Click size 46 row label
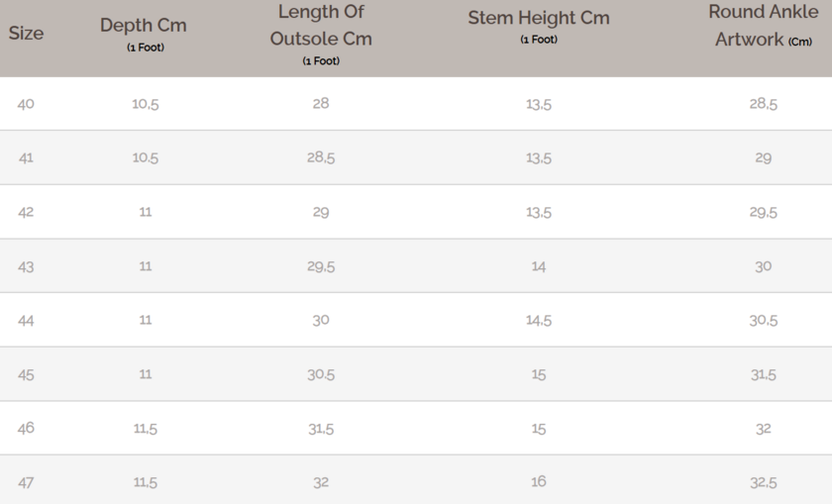Viewport: 832px width, 504px height. pyautogui.click(x=26, y=429)
